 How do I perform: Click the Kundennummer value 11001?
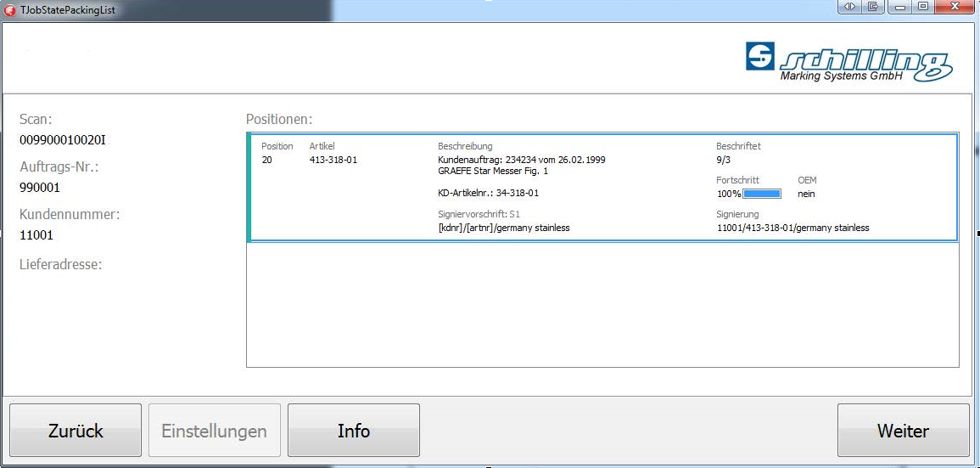click(36, 235)
